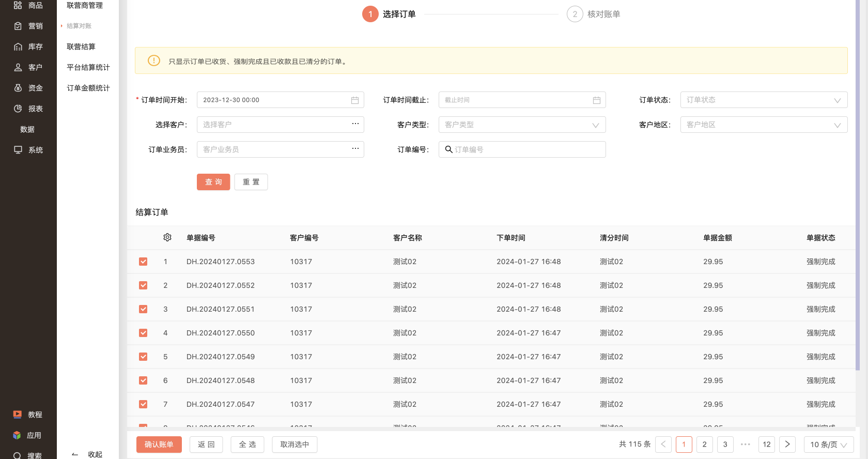
Task: Click the 取消选中 button
Action: pos(295,445)
